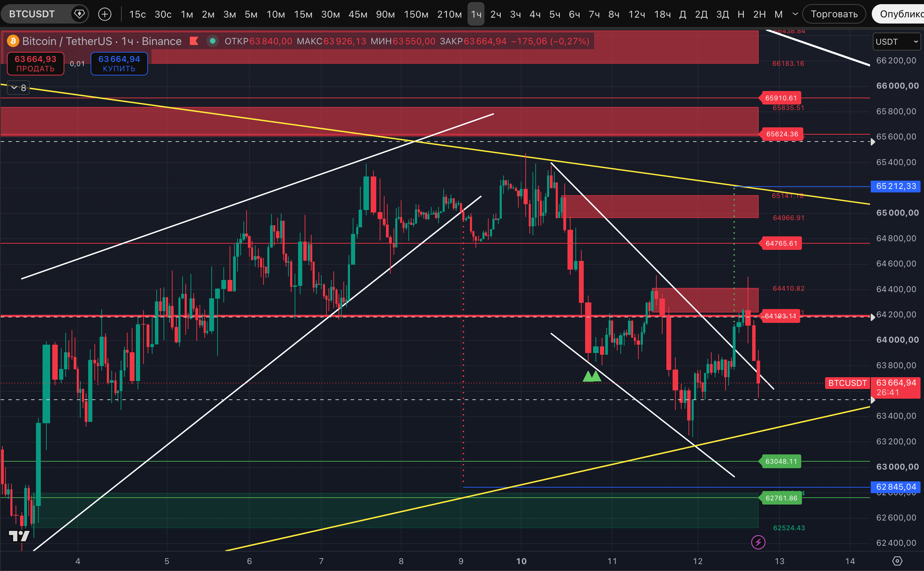Switch to the 2м timeframe
This screenshot has width=924, height=571.
click(208, 14)
